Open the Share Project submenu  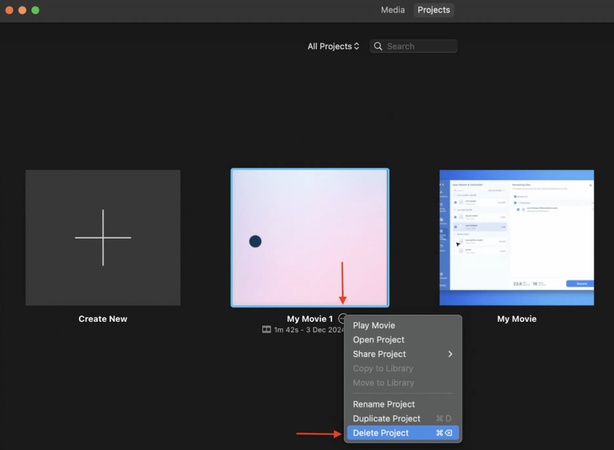pyautogui.click(x=403, y=354)
